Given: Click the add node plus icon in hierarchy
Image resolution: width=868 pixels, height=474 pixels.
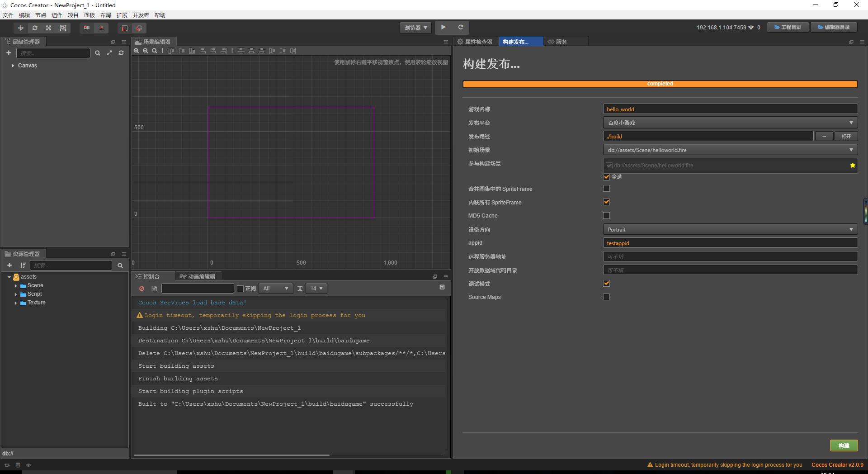Looking at the screenshot, I should 9,53.
